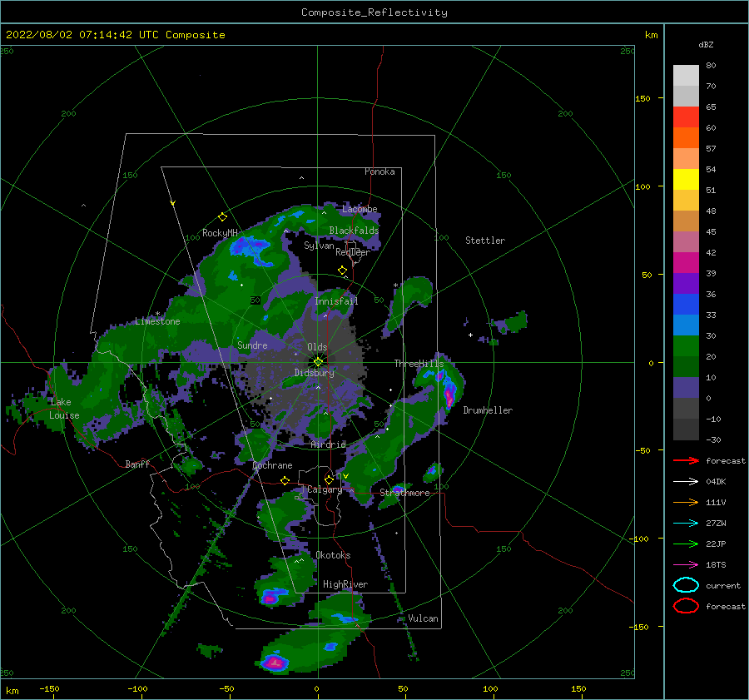Screen dimensions: 749x700
Task: Click the magenta storm core west of Drumheller
Action: pos(449,396)
